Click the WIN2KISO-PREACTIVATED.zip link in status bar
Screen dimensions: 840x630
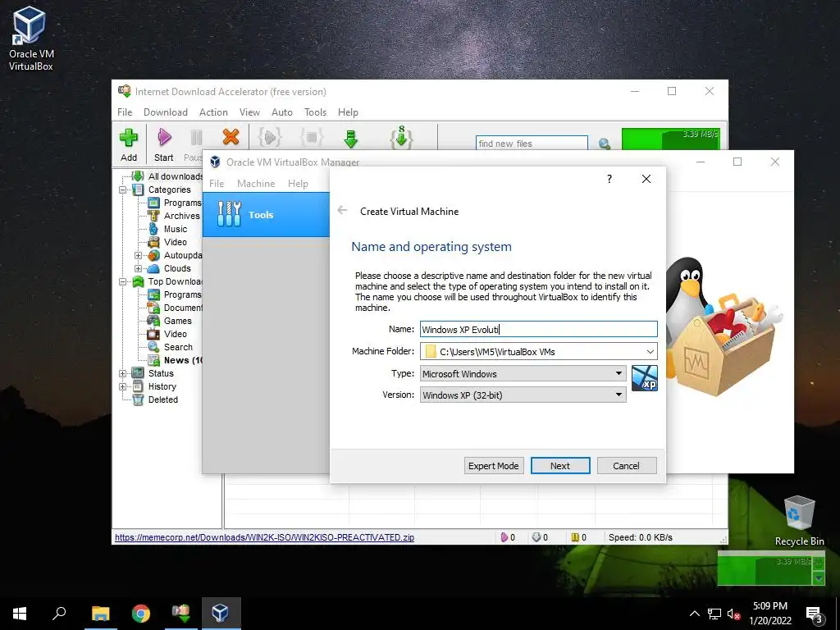tap(264, 537)
